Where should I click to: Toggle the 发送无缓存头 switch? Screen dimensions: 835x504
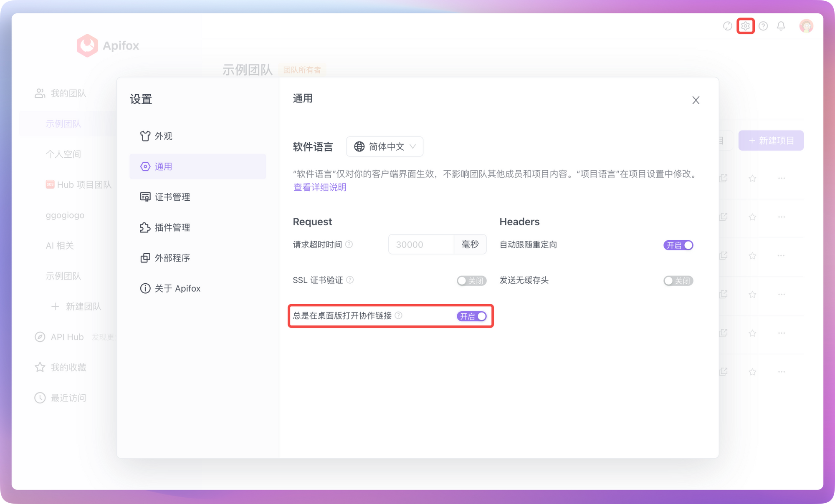[678, 281]
